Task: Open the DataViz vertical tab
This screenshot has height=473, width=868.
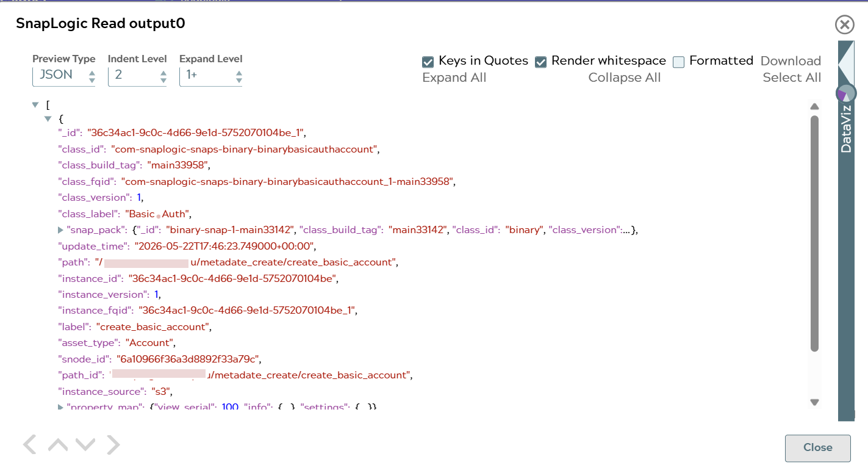Action: pos(847,128)
